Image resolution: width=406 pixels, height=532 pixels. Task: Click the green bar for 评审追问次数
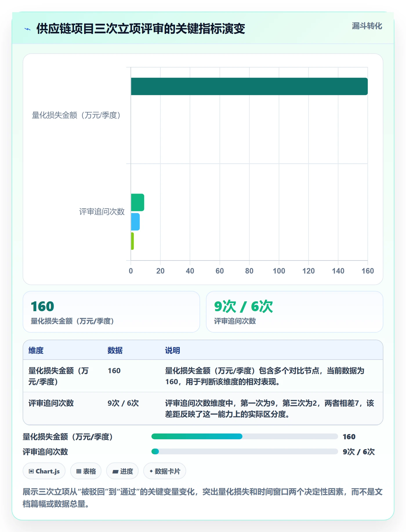pos(137,203)
